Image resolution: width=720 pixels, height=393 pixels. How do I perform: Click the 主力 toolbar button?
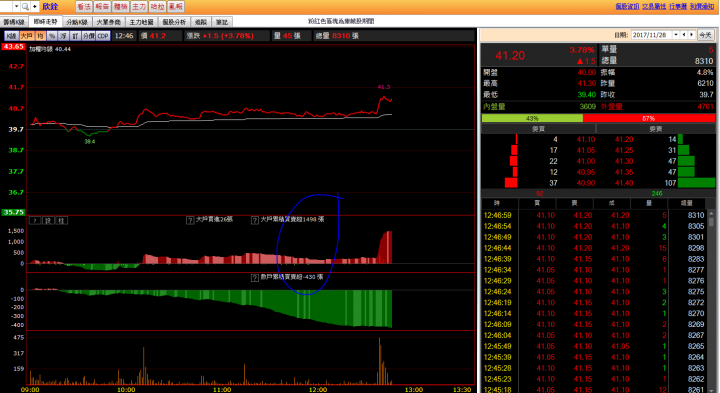tap(139, 6)
